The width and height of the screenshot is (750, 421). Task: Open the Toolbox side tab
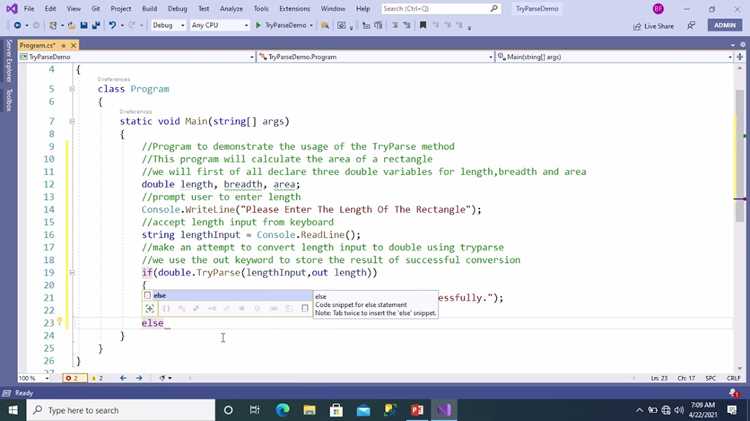(x=8, y=100)
